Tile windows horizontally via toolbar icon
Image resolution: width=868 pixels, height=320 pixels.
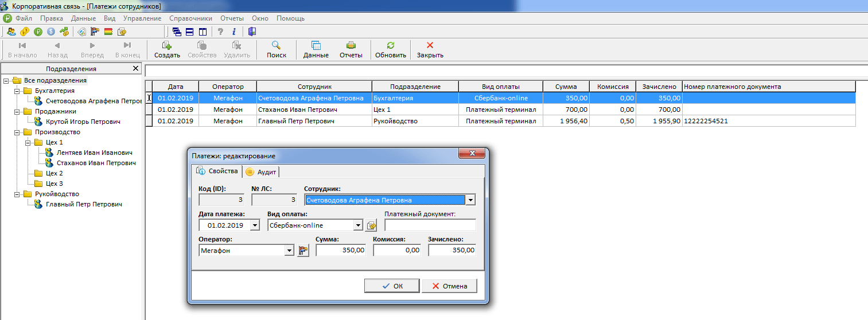(189, 32)
